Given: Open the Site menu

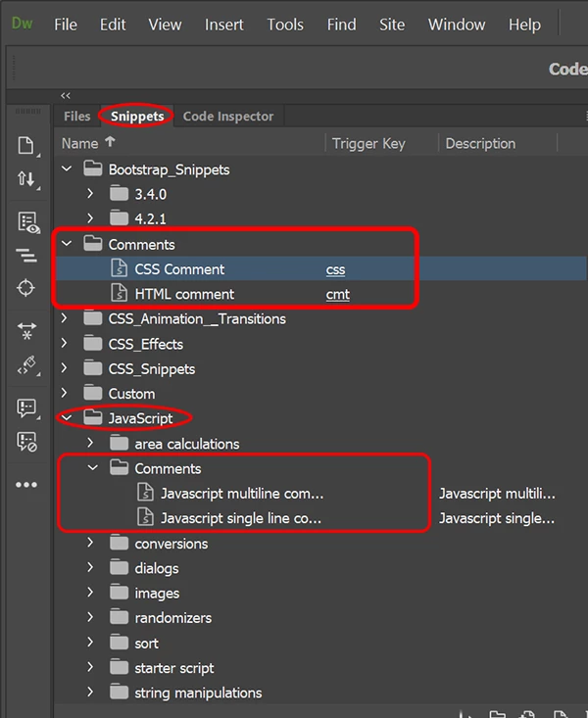Looking at the screenshot, I should pos(392,24).
